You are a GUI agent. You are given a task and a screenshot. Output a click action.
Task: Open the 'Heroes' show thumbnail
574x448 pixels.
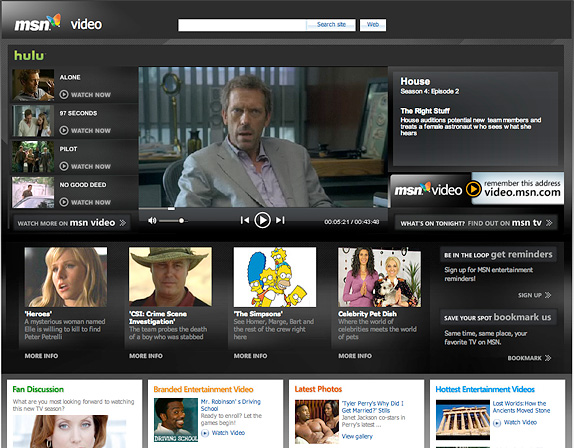point(66,277)
